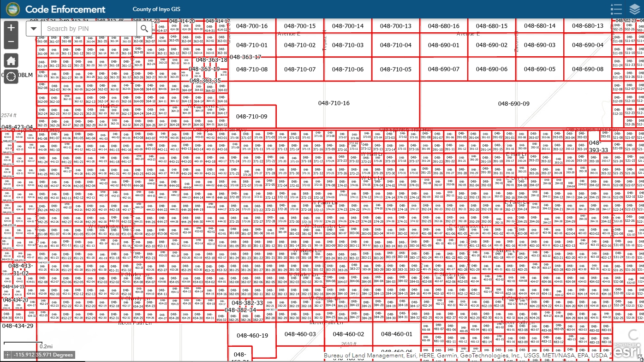
Task: Select parcel 048-363-35 label
Action: click(205, 80)
